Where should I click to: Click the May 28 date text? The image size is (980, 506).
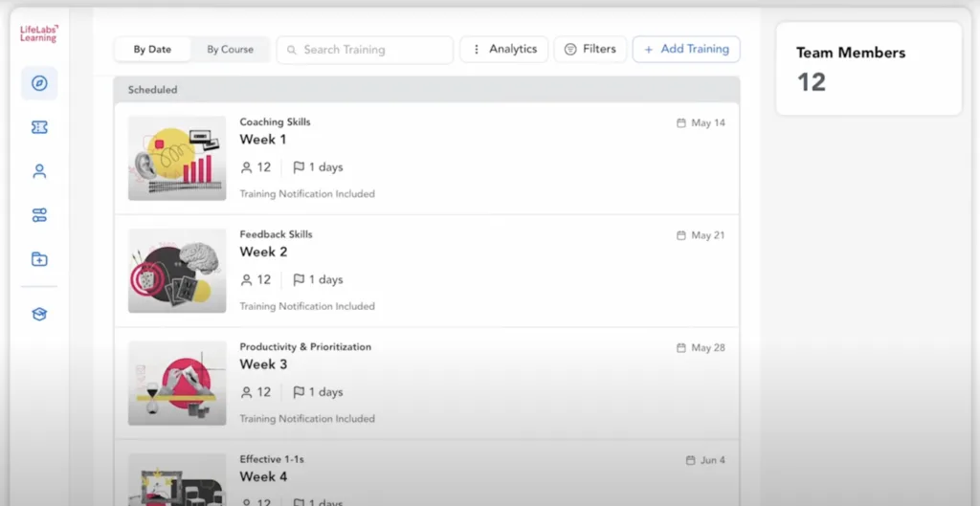[708, 348]
